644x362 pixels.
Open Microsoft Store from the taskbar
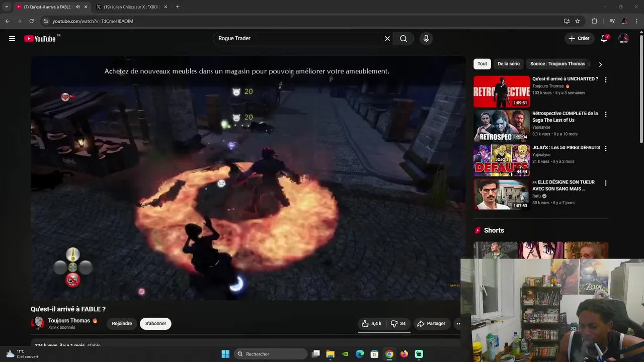[374, 354]
